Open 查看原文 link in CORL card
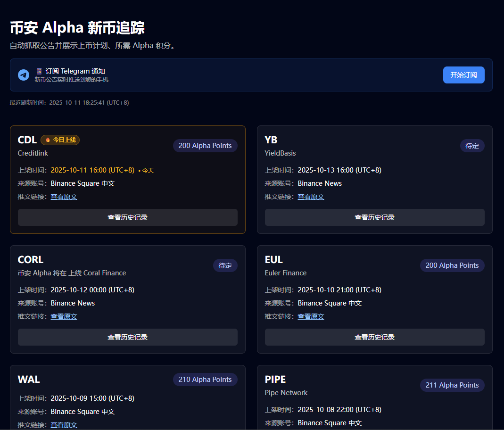Screen dimensions: 504x430 [x=64, y=316]
